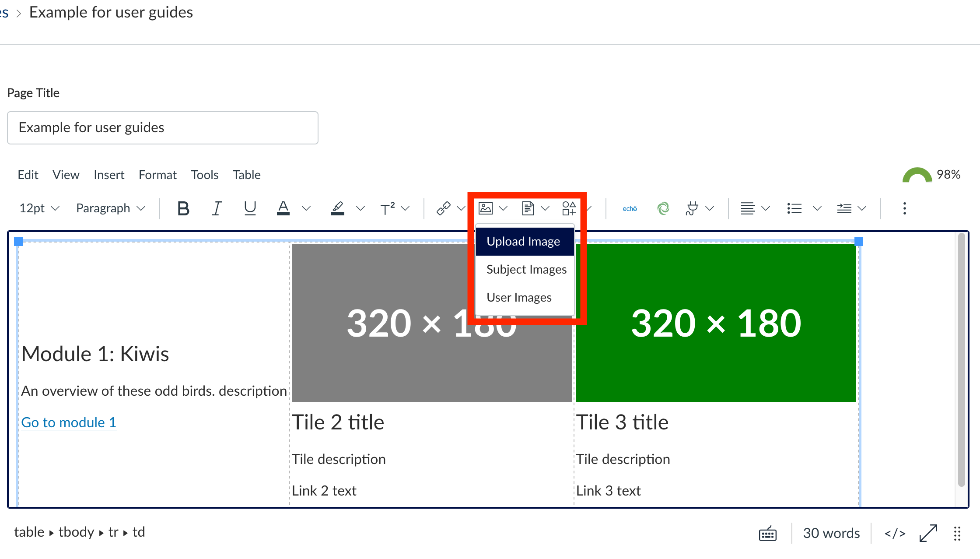Open the Edit menu
980x559 pixels.
[x=28, y=175]
